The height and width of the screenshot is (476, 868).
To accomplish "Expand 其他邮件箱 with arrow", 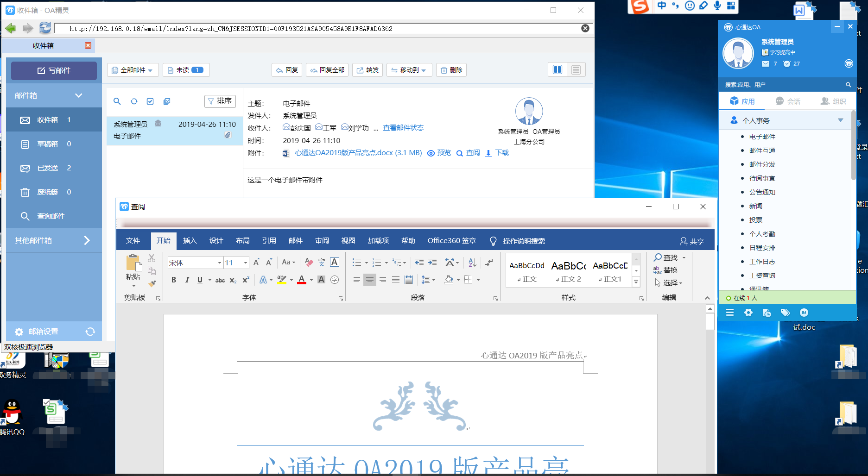I will coord(87,240).
